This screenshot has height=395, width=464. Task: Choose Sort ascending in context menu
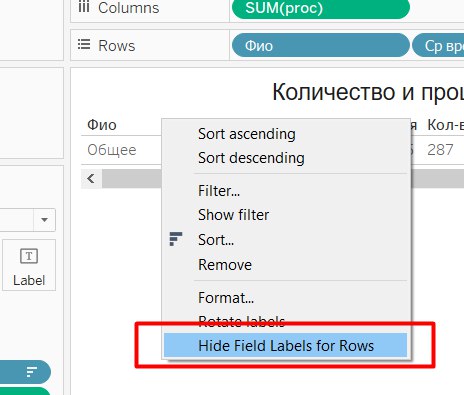247,134
